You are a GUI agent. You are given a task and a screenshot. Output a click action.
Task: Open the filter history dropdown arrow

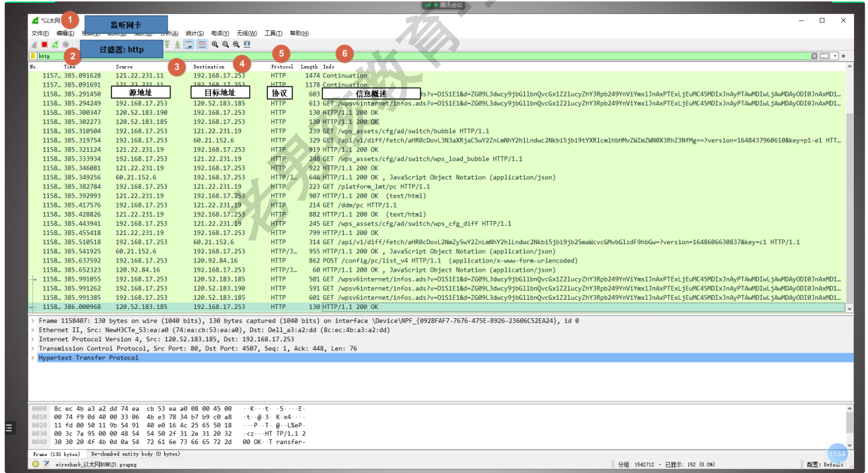[835, 56]
